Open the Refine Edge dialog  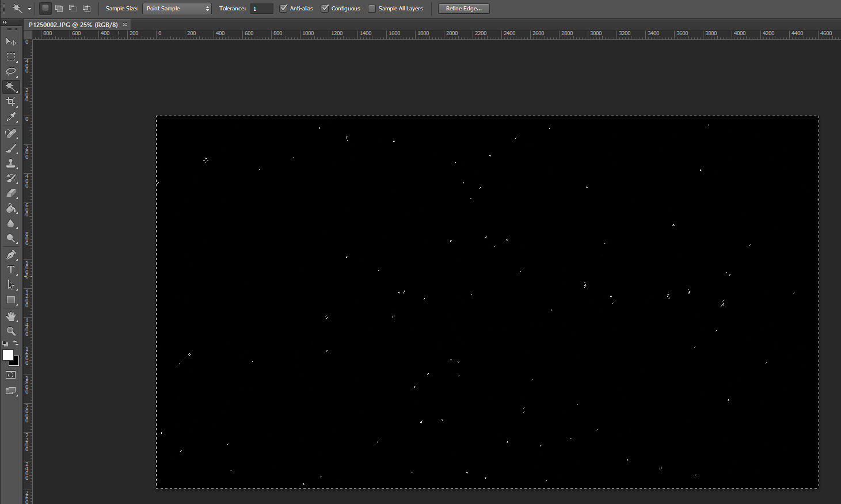[x=464, y=9]
